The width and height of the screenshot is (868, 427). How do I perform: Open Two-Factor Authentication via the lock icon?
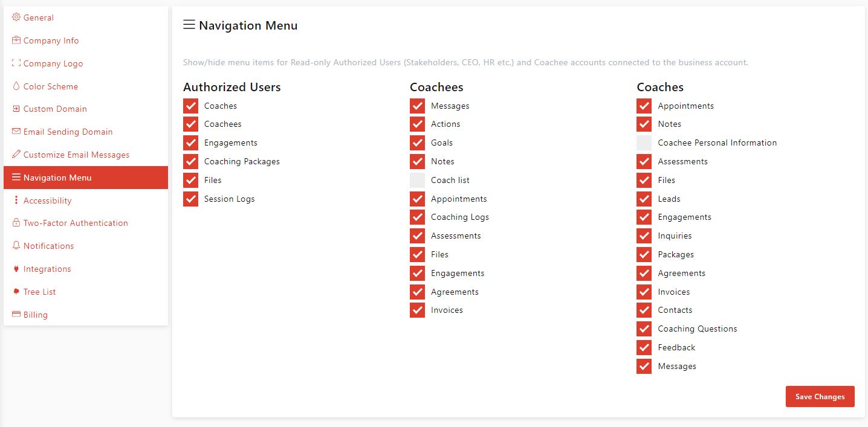[16, 223]
